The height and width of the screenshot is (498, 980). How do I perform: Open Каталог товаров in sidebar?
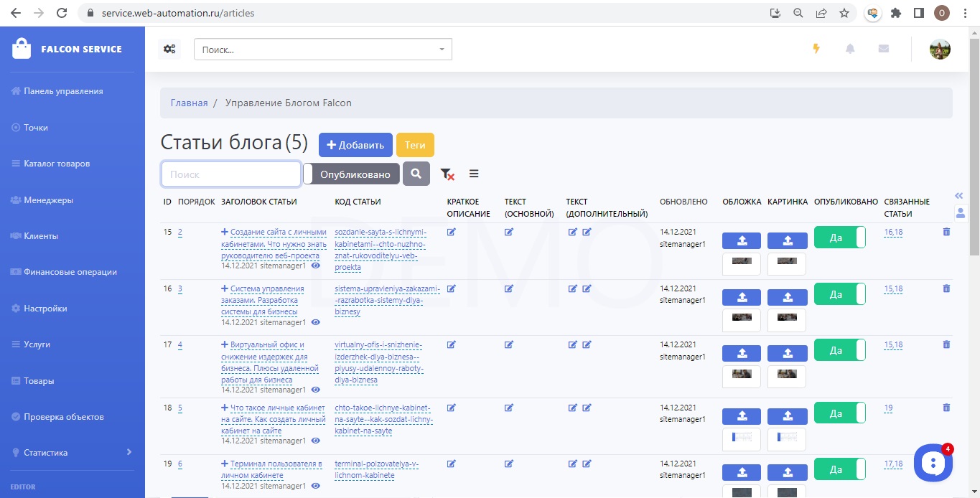tap(57, 164)
